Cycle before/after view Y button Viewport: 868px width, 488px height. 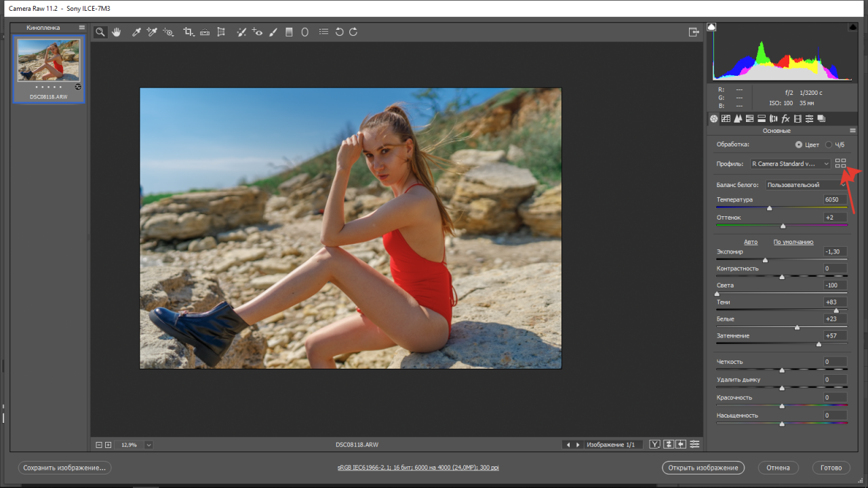click(x=654, y=445)
